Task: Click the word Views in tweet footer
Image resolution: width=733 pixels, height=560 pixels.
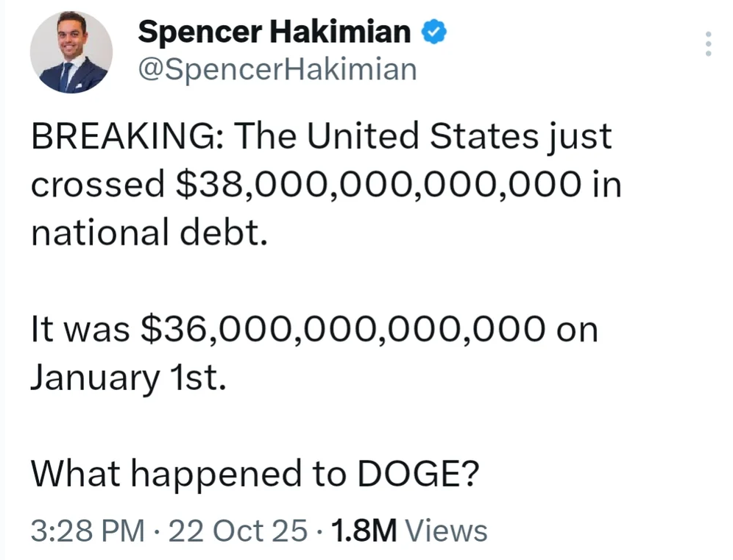Action: pos(446,530)
